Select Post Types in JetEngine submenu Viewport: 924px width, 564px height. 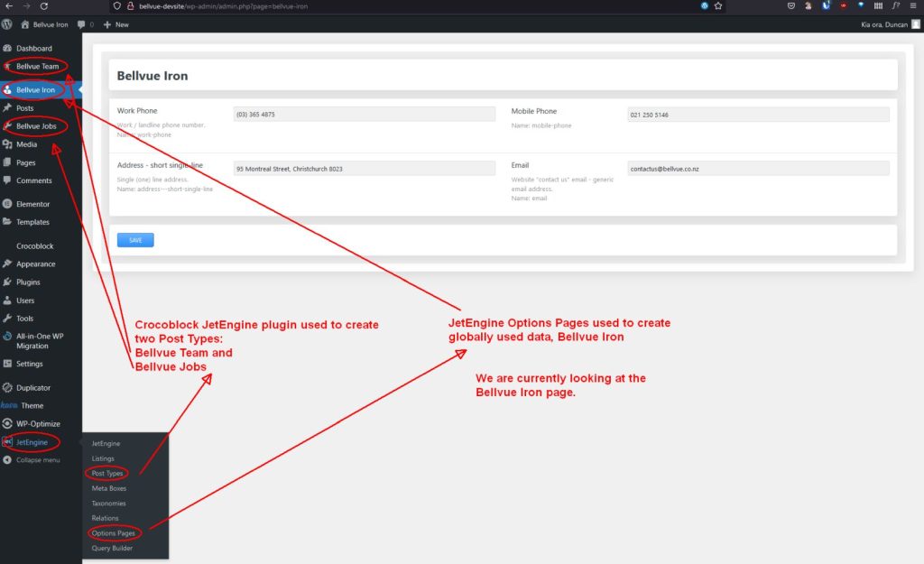pyautogui.click(x=107, y=474)
